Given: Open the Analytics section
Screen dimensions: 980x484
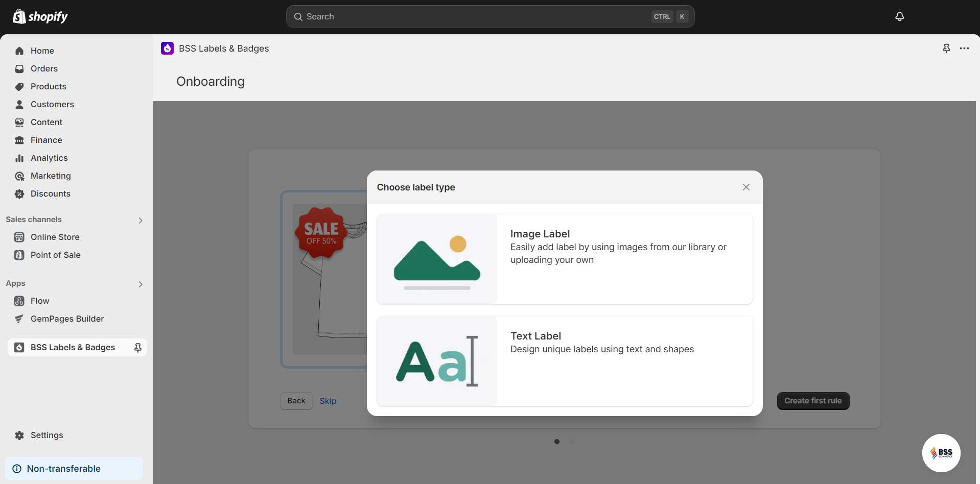Looking at the screenshot, I should 49,158.
